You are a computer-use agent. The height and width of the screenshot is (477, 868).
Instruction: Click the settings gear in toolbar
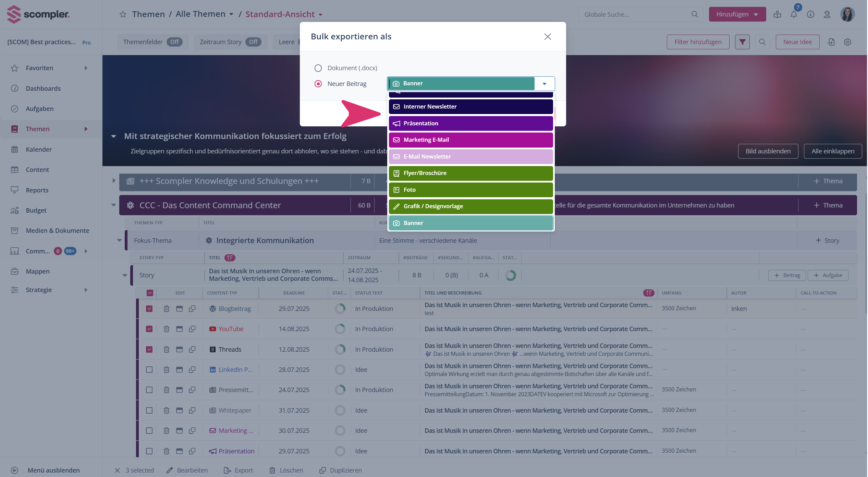[x=847, y=42]
